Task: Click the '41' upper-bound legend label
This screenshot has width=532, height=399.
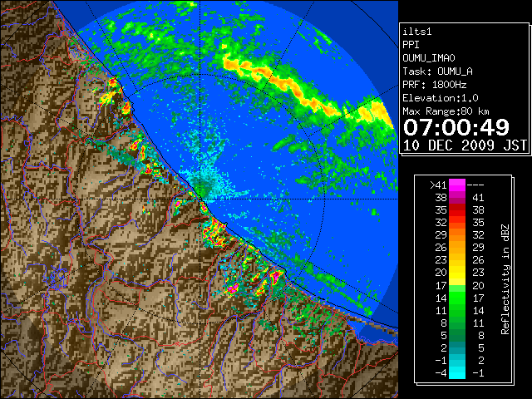Action: 478,198
